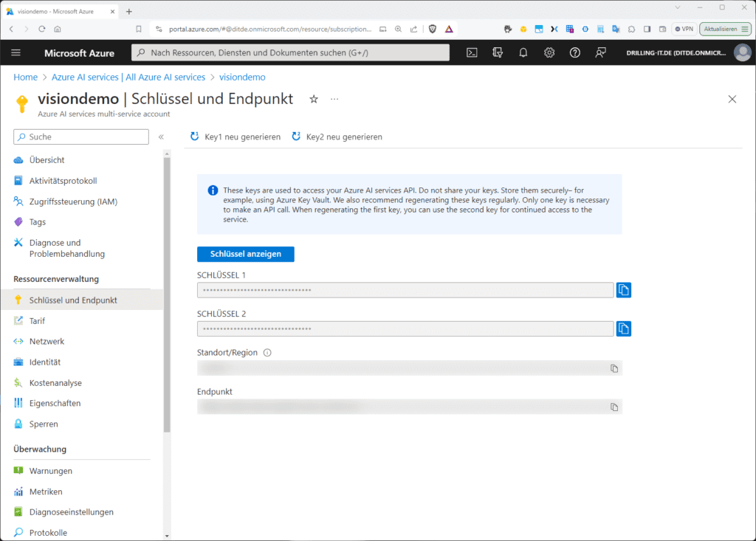Open the visiondemo breadcrumb link
The image size is (756, 541).
(242, 77)
